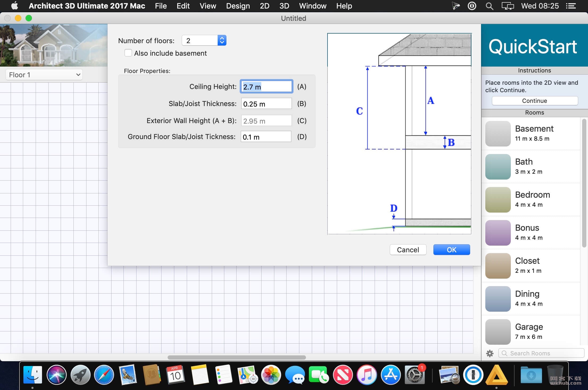Open Contacts from the dock

[x=152, y=375]
